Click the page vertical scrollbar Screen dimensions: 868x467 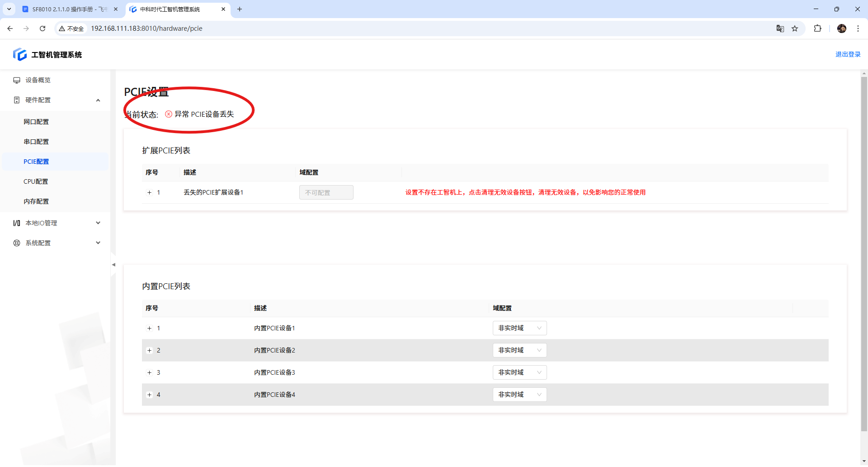(x=864, y=253)
